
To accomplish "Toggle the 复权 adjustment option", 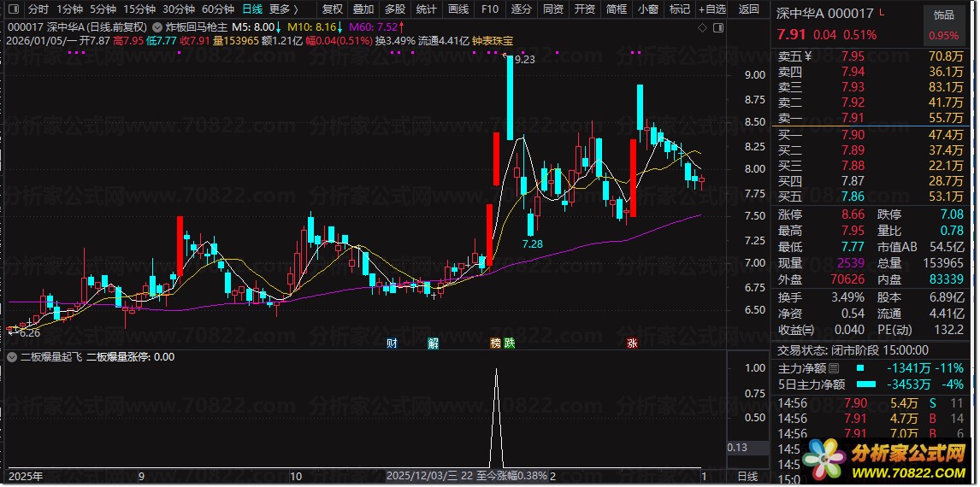I will (333, 9).
